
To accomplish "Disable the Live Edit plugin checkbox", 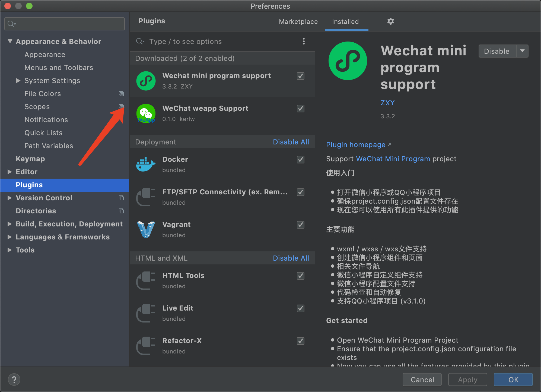I will (x=300, y=308).
